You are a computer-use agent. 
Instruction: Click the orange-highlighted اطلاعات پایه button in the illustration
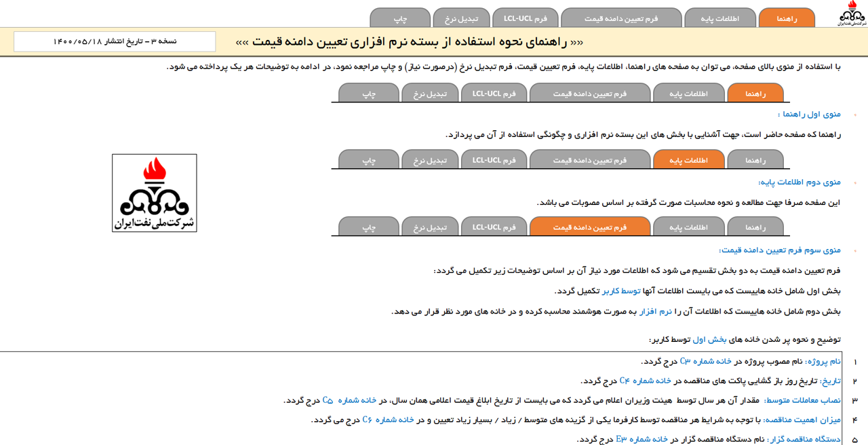click(688, 160)
